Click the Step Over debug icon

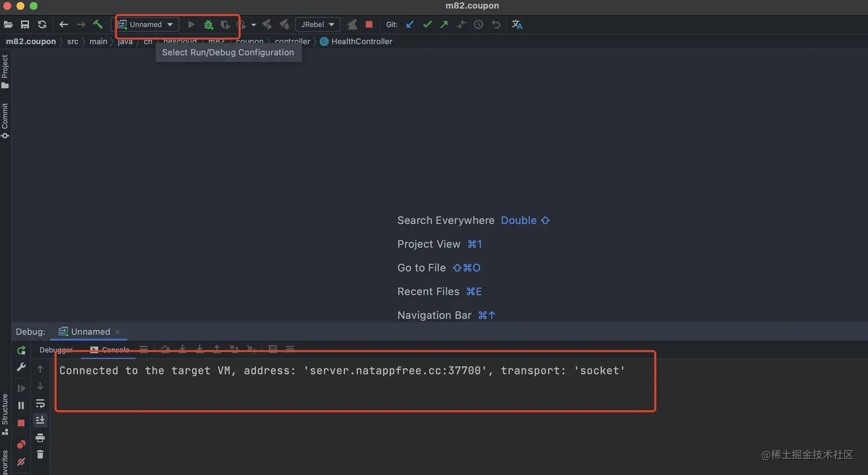tap(165, 349)
